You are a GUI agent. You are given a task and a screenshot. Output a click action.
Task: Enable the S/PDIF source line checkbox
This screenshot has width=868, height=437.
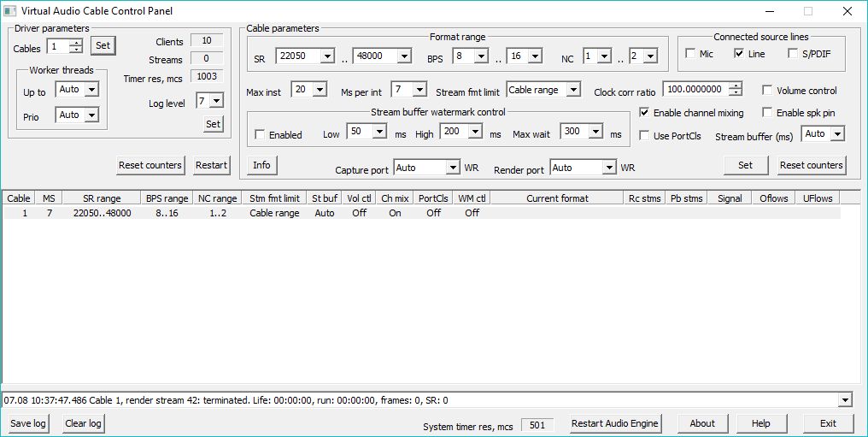(x=793, y=54)
